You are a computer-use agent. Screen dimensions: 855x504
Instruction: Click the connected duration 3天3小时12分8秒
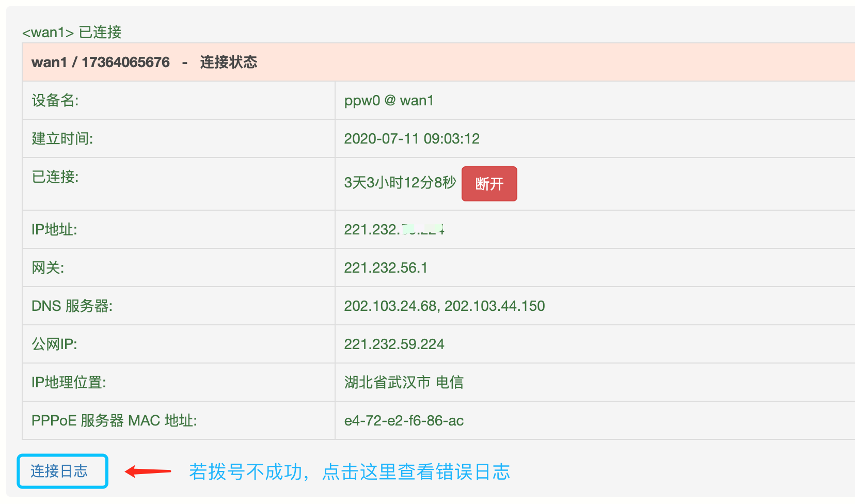pyautogui.click(x=400, y=183)
